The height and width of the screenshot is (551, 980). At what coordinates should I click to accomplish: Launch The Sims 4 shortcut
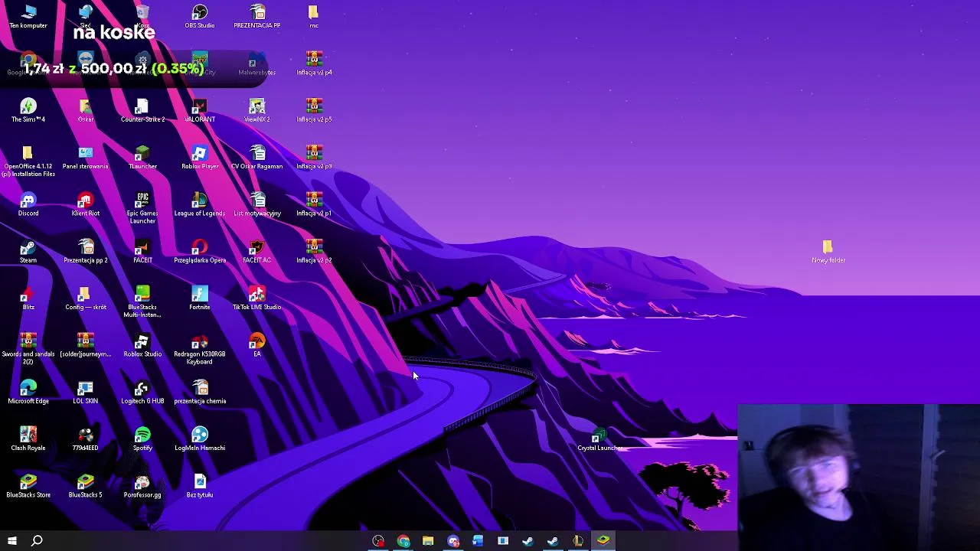(x=28, y=110)
